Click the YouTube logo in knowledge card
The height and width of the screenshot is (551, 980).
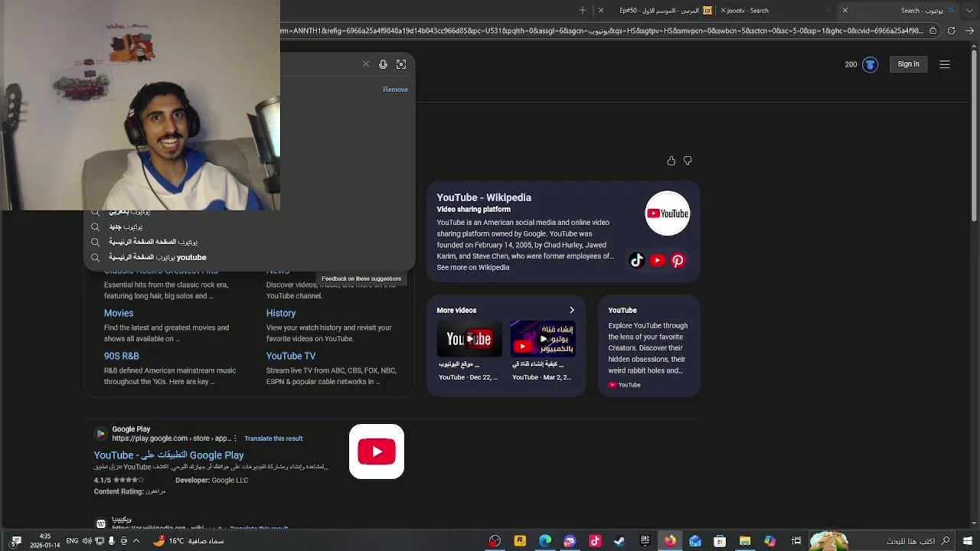coord(668,214)
